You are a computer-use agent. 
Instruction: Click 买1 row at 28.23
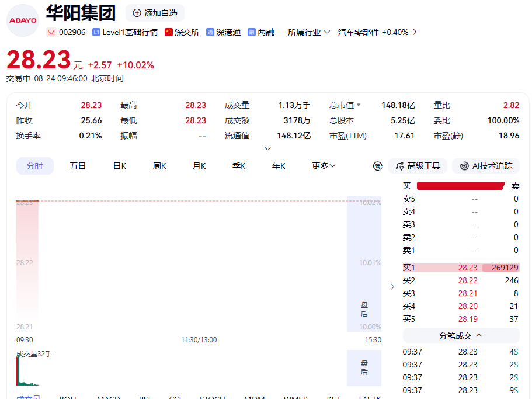tap(461, 268)
